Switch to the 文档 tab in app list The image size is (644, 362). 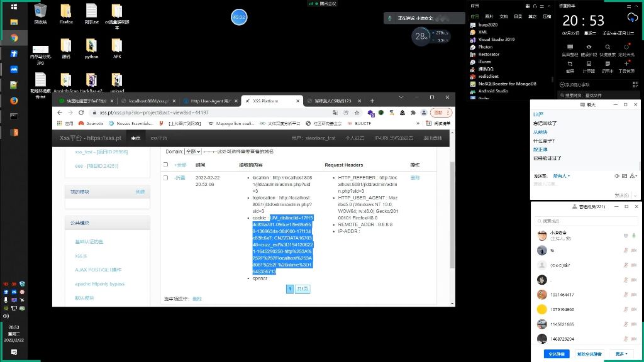[x=504, y=16]
